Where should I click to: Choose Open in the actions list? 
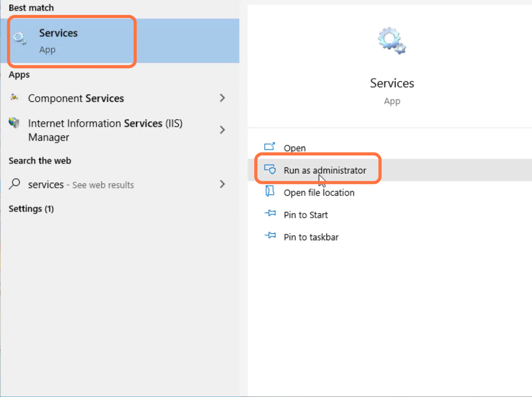(x=390, y=148)
